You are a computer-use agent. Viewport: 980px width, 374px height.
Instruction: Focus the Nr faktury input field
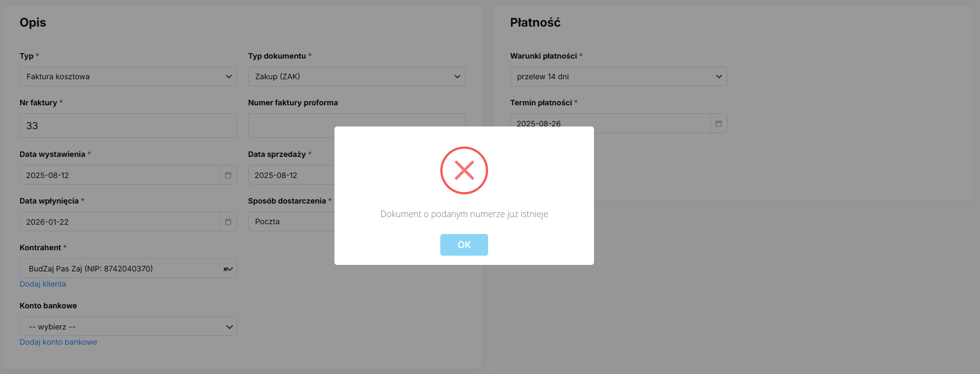click(128, 125)
